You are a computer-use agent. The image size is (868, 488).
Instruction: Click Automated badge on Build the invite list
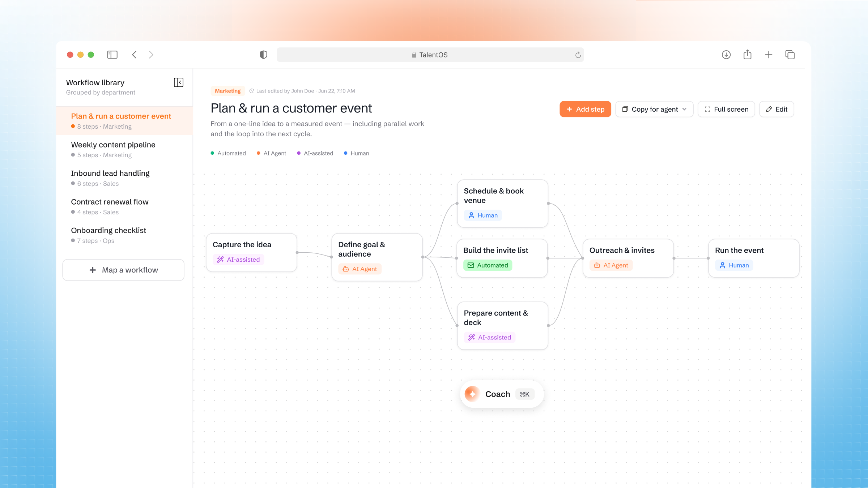click(x=488, y=265)
